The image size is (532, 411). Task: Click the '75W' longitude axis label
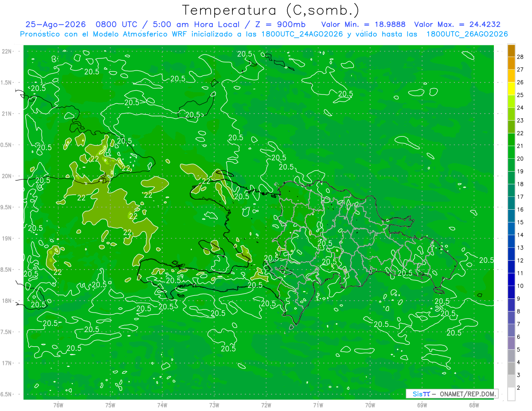pos(110,405)
